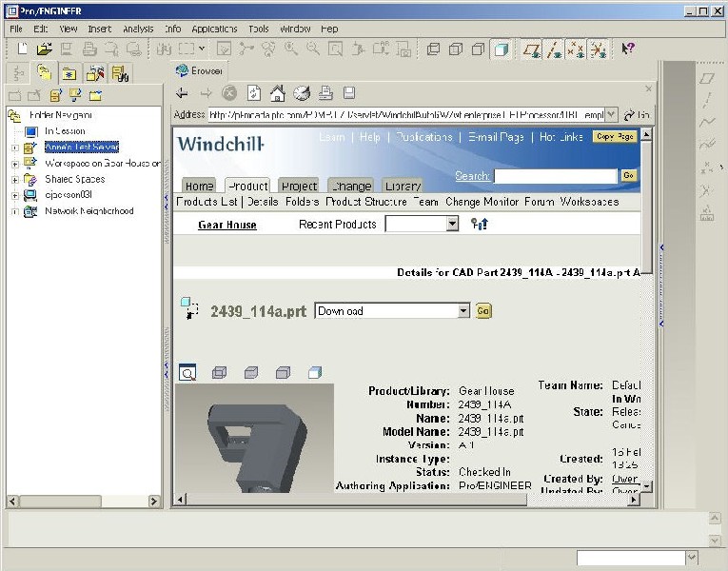The image size is (728, 571).
Task: Open the Recent Products dropdown
Action: pyautogui.click(x=452, y=224)
